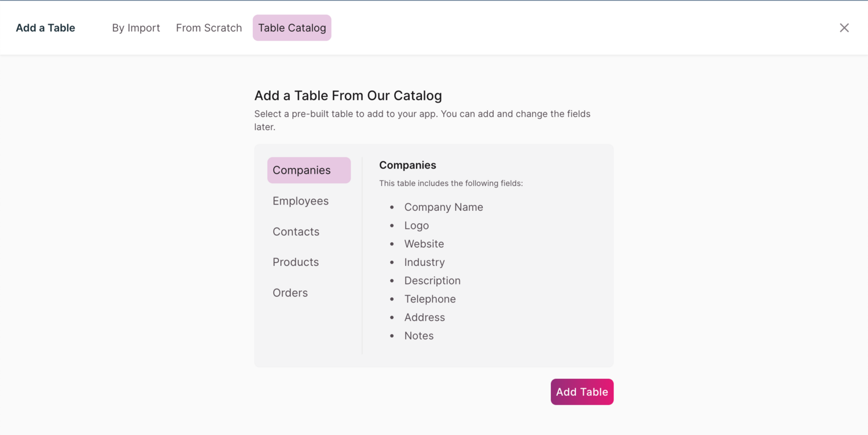
Task: Select the Table Catalog tab
Action: click(x=292, y=27)
